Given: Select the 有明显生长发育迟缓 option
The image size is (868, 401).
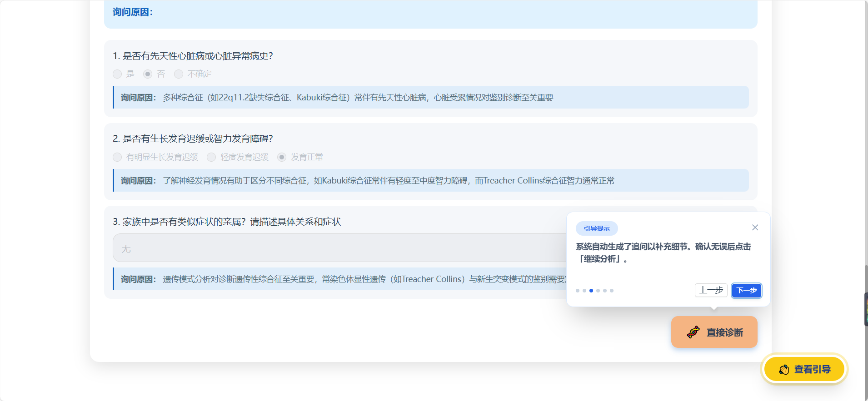Looking at the screenshot, I should coord(118,157).
